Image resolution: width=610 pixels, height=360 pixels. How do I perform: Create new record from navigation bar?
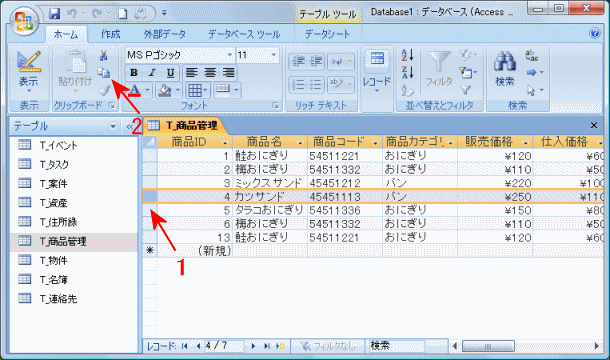tap(280, 346)
